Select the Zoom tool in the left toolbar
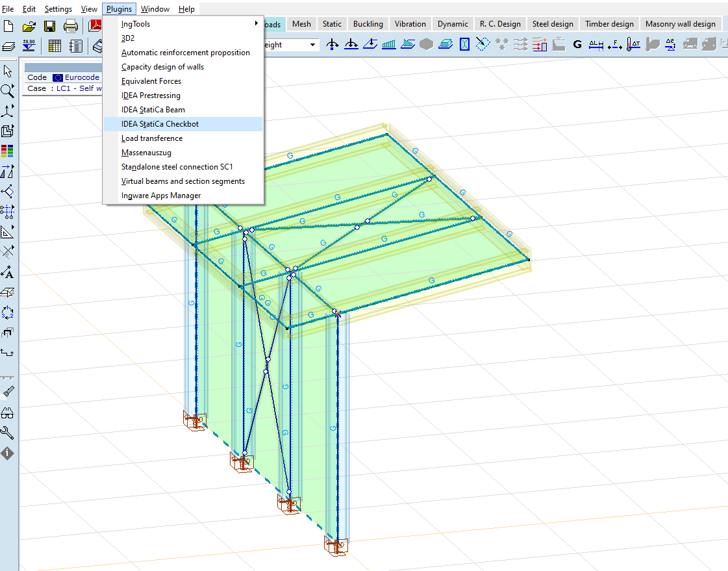Screen dimensions: 728x571 (x=8, y=90)
